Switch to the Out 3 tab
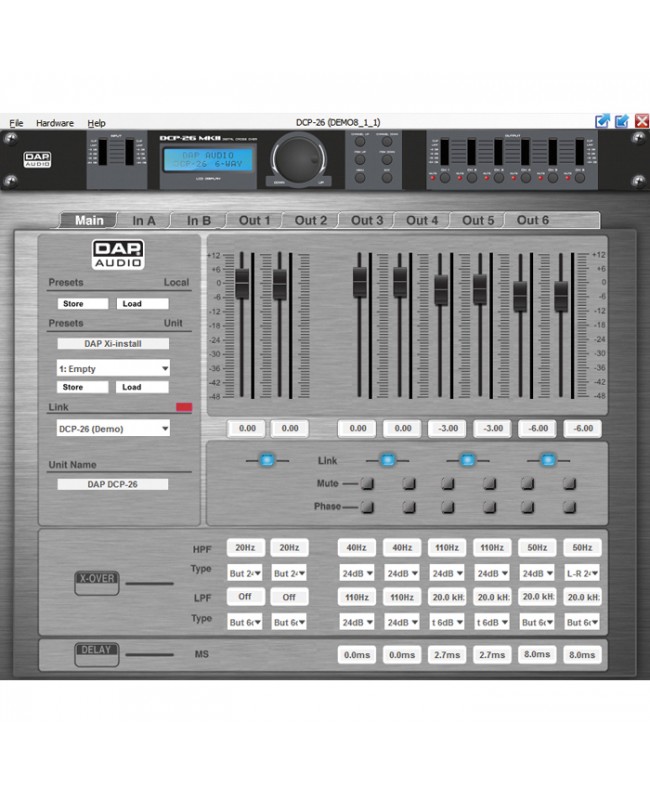 (x=367, y=221)
